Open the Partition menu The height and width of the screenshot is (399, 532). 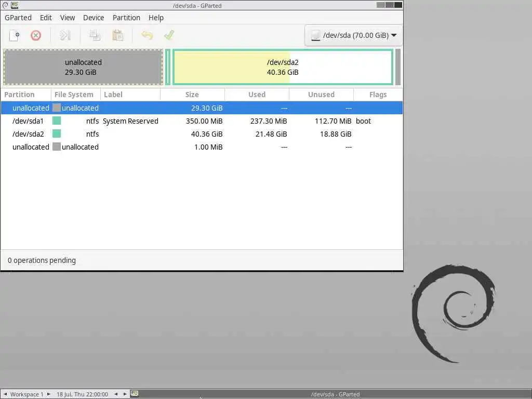[126, 18]
